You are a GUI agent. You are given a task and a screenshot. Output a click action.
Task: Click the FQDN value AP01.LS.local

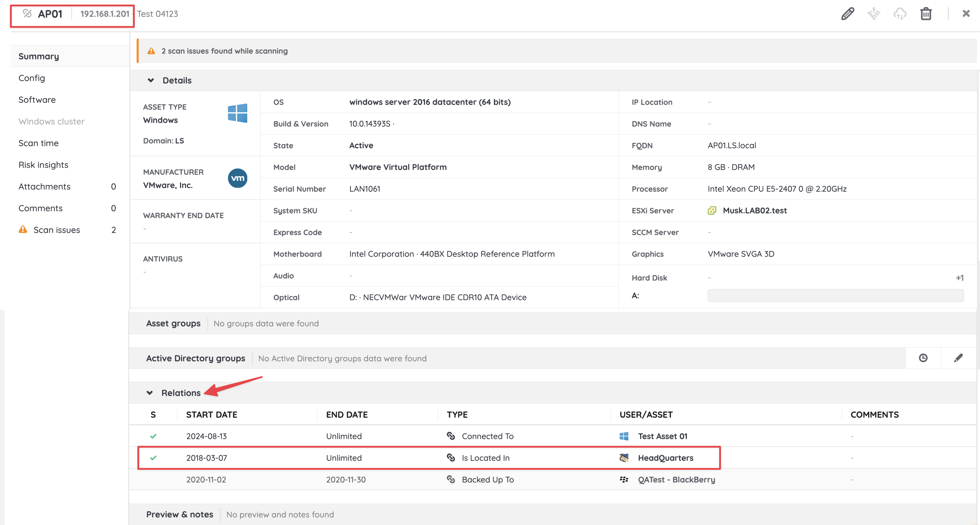732,145
